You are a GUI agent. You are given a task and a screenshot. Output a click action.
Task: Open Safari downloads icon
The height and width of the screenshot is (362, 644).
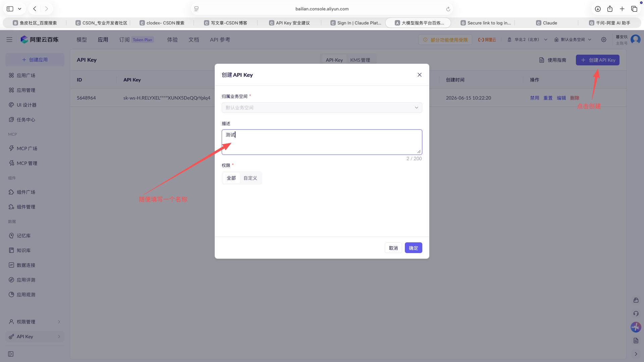(x=598, y=9)
